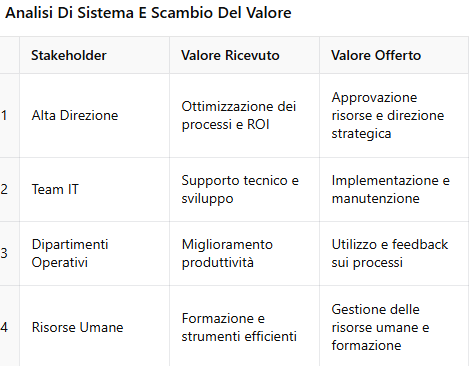Screen dimensions: 469x366
Task: Click the Alta Direzione cell
Action: pos(94,115)
